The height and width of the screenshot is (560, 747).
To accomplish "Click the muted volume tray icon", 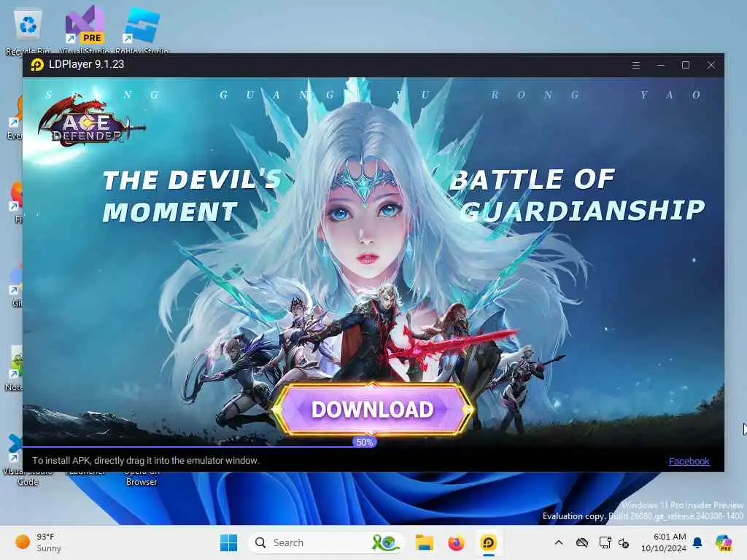I will [x=624, y=542].
